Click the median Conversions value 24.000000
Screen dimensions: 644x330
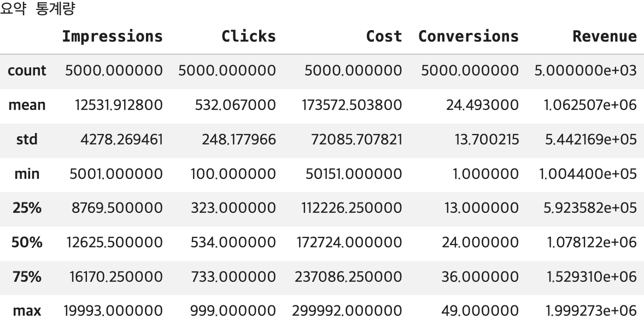point(480,242)
